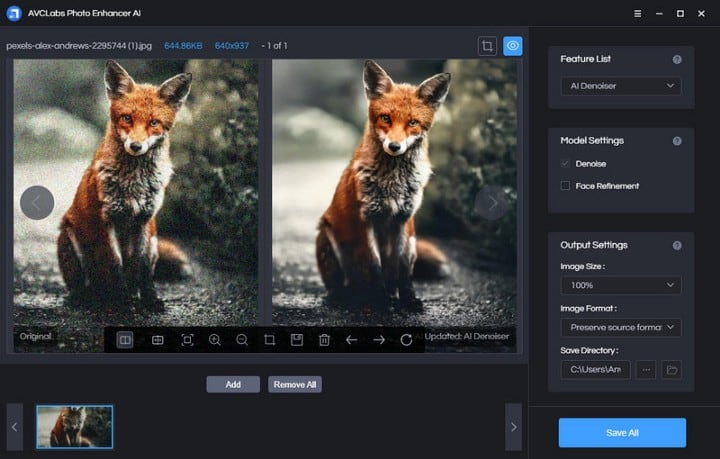Click the left arrow in preview toolbar
Viewport: 720px width, 459px height.
pos(352,340)
